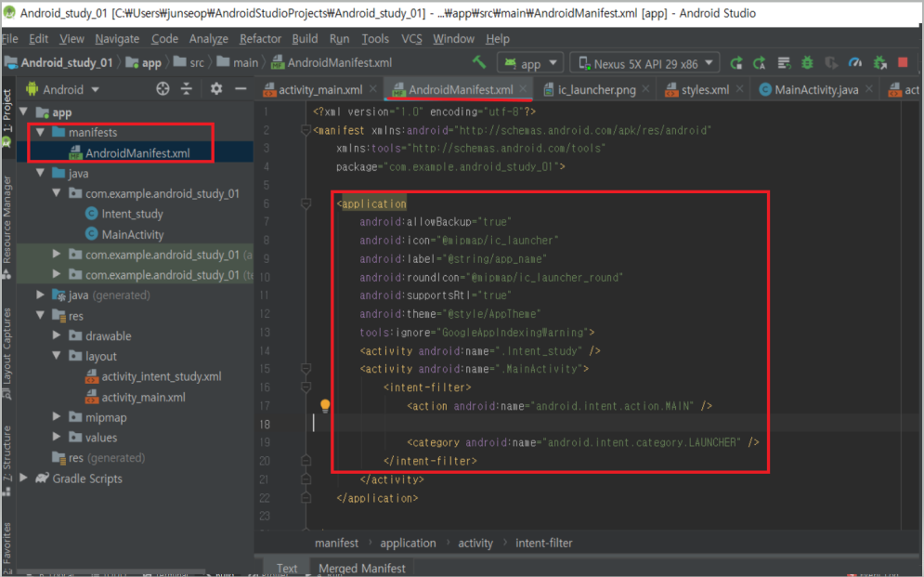Open the Tools menu

tap(375, 39)
